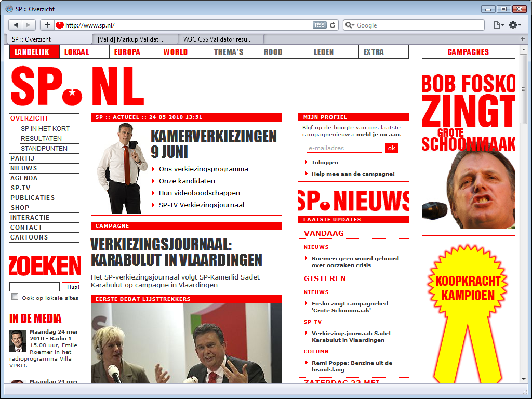
Task: Switch to the Markup Validation tab
Action: (135, 39)
